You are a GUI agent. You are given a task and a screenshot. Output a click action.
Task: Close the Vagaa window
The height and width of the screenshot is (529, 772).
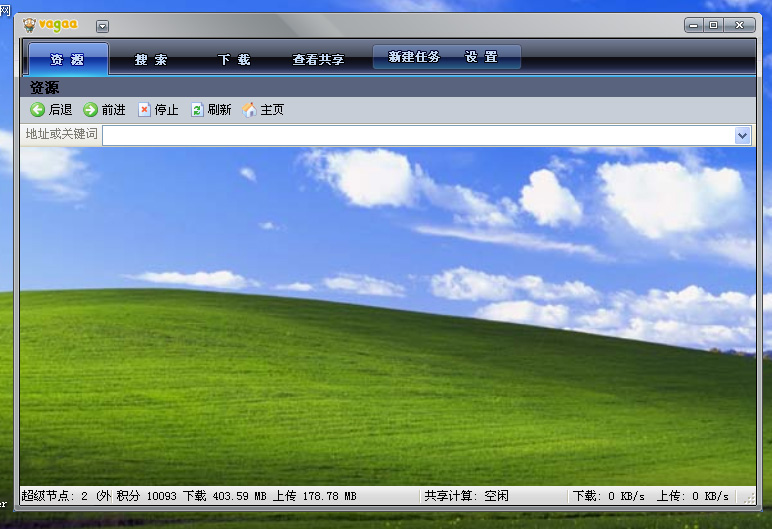click(x=739, y=25)
